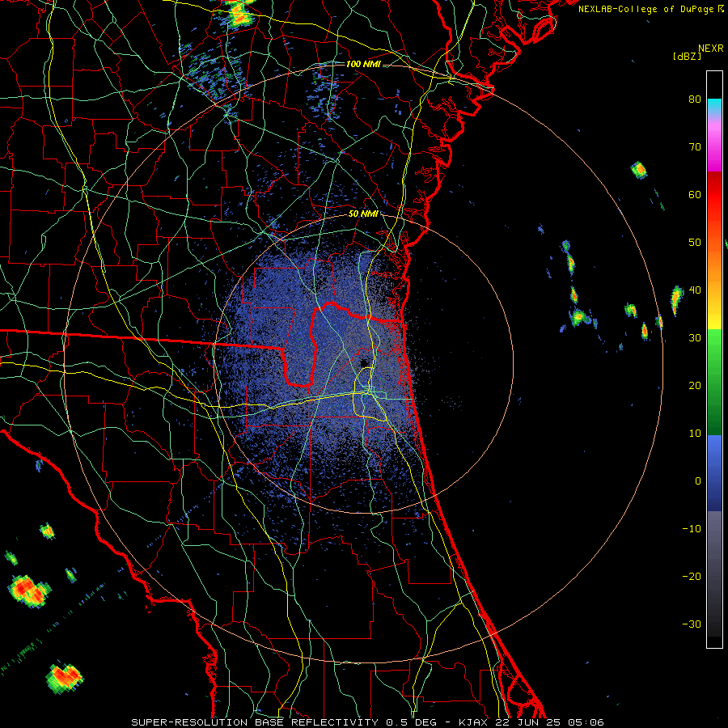The image size is (728, 728).
Task: Click the 40 value on the dBZ scale
Action: tap(695, 290)
